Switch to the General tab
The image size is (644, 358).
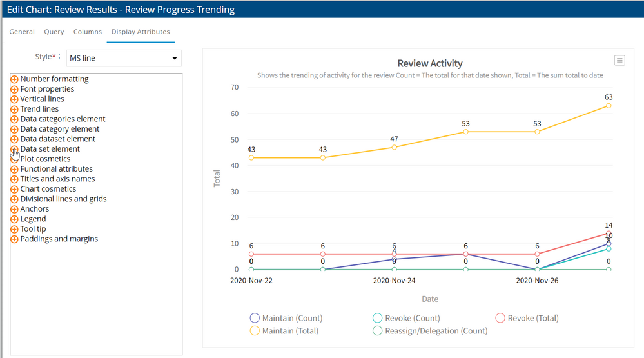point(22,32)
